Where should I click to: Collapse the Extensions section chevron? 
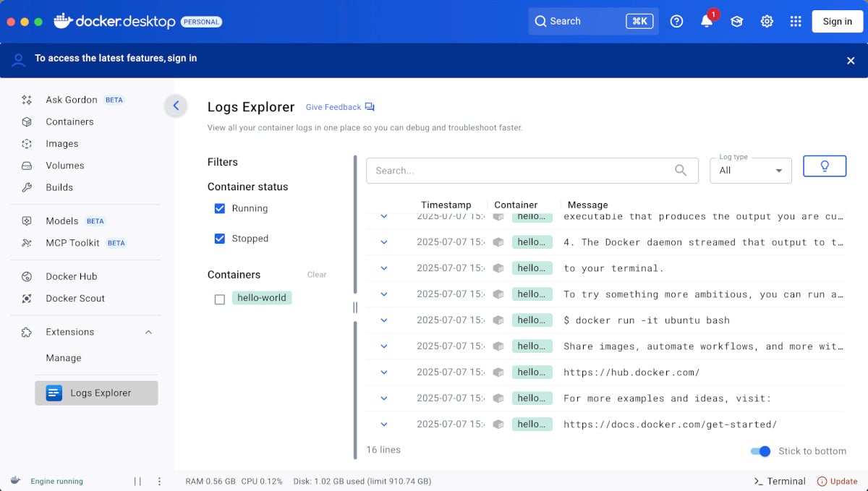pyautogui.click(x=148, y=332)
